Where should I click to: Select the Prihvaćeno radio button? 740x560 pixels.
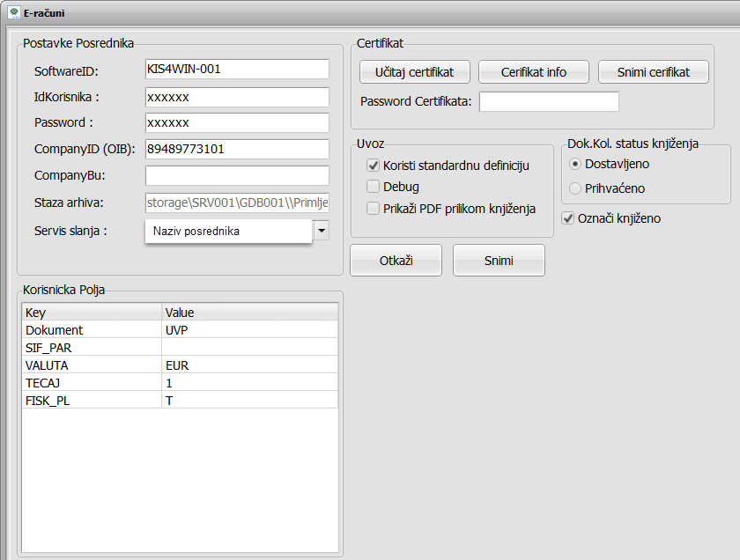pos(574,188)
